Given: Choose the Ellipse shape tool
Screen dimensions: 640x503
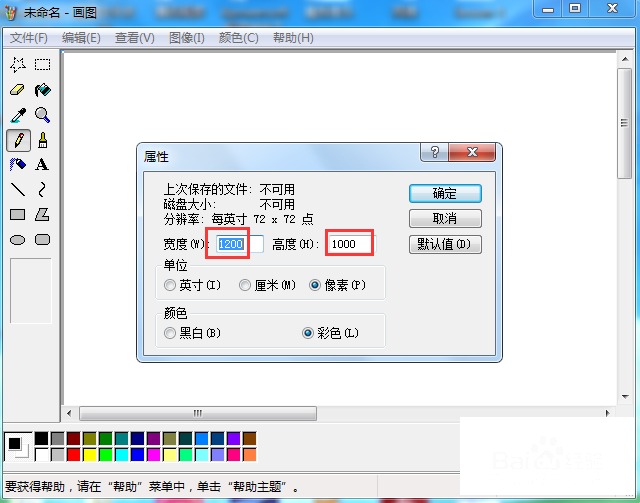Looking at the screenshot, I should pos(18,240).
